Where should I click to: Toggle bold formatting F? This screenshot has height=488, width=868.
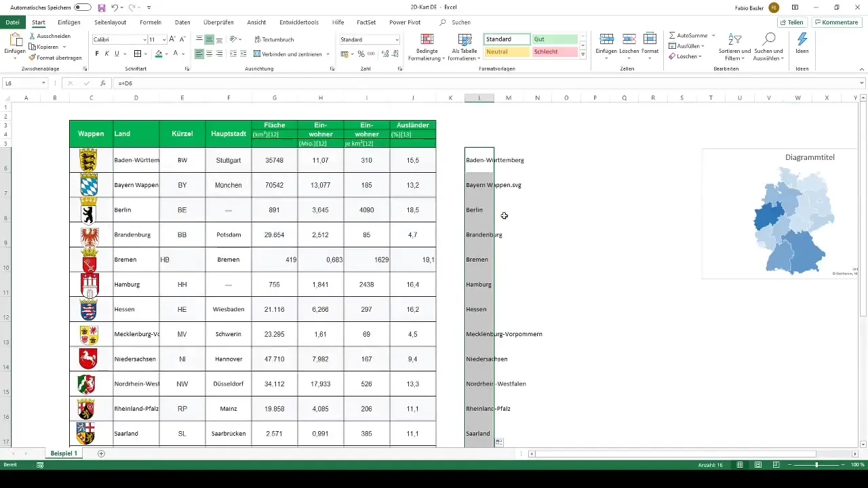click(97, 54)
